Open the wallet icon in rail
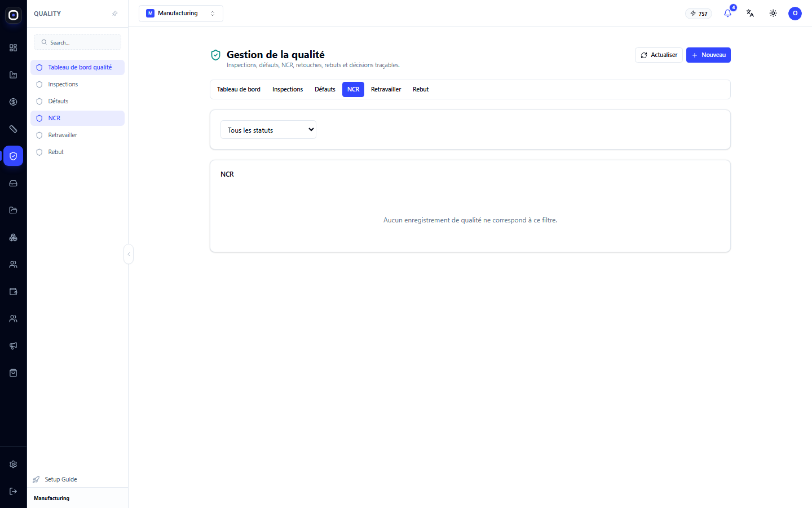This screenshot has width=812, height=508. 14,292
